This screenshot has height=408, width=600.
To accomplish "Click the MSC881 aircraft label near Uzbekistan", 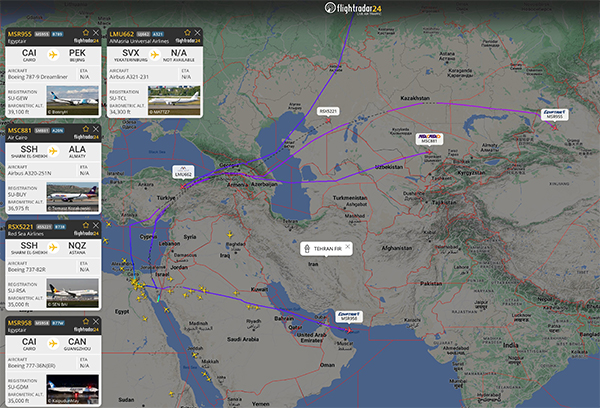I will [x=429, y=139].
